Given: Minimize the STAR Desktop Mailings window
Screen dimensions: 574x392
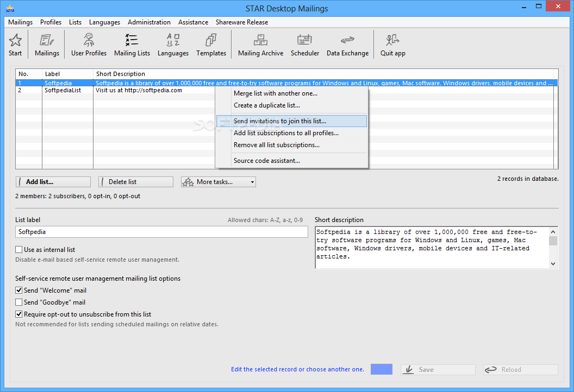Looking at the screenshot, I should click(524, 7).
